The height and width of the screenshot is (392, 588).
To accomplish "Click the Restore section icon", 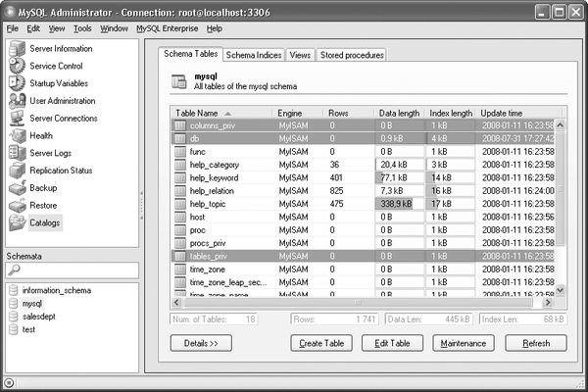I will click(17, 205).
